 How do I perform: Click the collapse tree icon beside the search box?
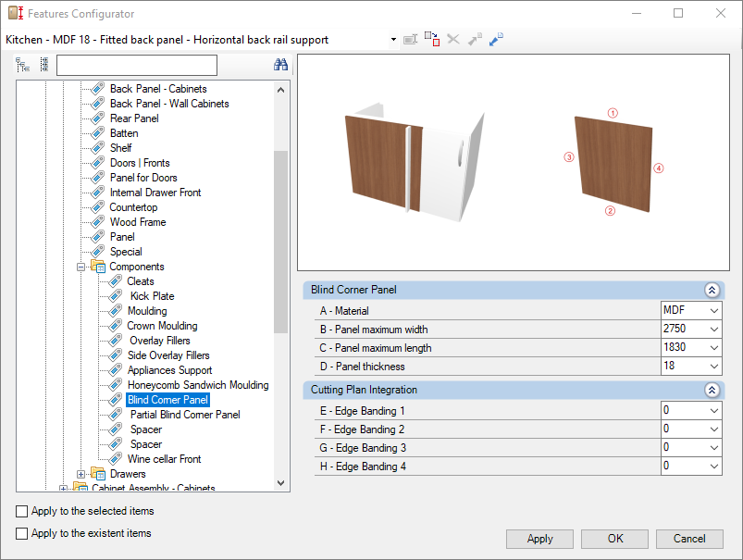point(44,65)
